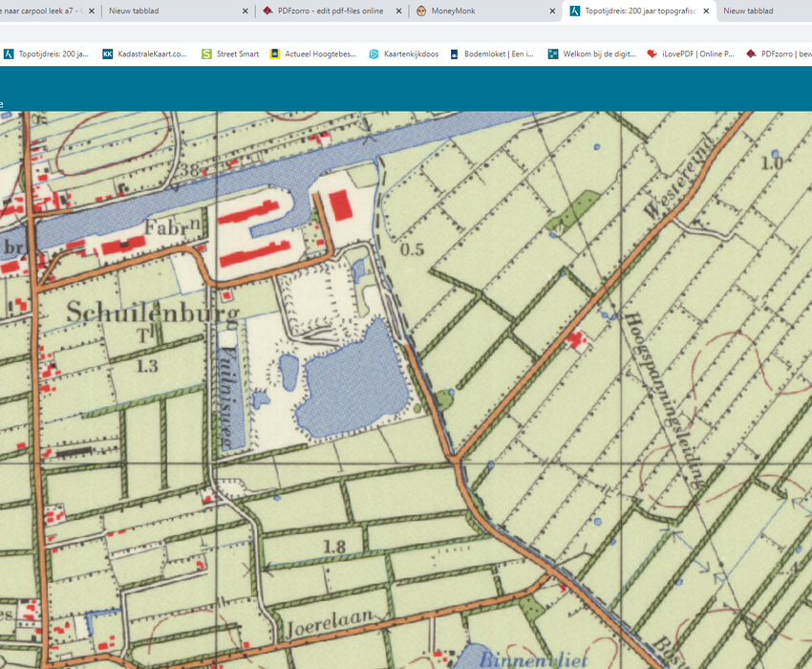Click the Hoogspanningsleiding label on map

pos(665,400)
